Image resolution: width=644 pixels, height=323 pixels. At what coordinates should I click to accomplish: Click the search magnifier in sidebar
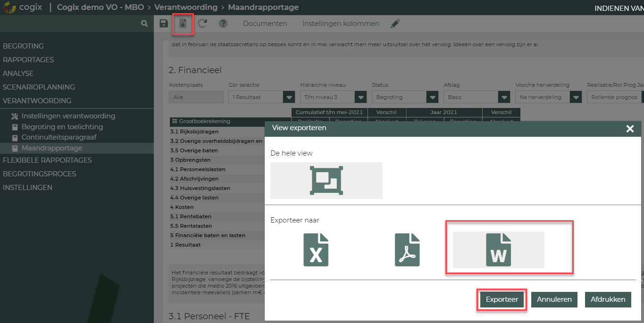tap(144, 24)
